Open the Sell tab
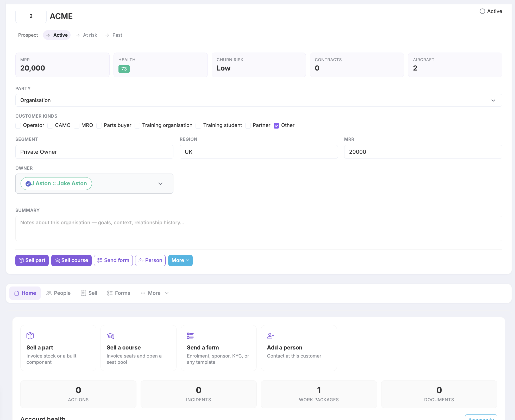This screenshot has width=515, height=420. 89,293
